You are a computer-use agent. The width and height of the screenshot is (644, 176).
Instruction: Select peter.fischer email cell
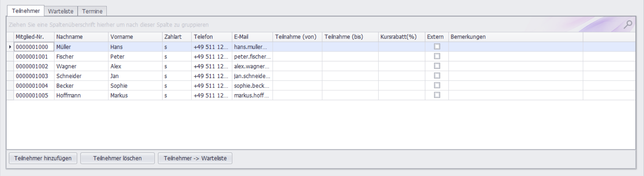click(x=252, y=57)
